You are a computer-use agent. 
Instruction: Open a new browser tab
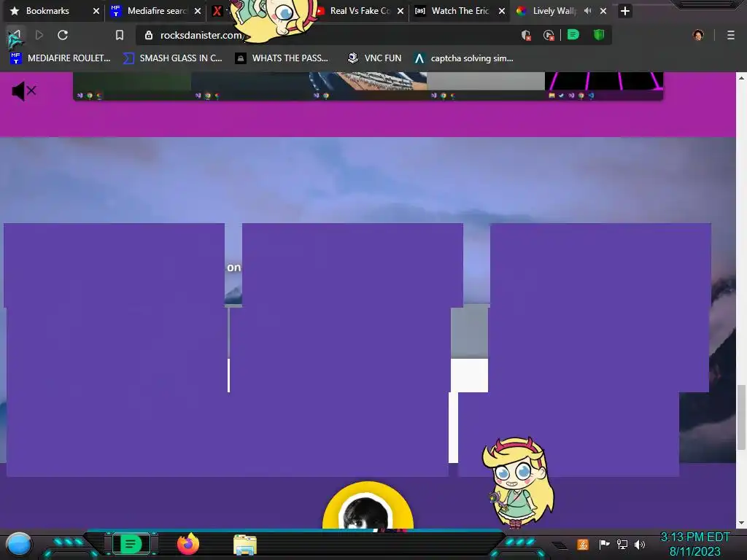625,11
